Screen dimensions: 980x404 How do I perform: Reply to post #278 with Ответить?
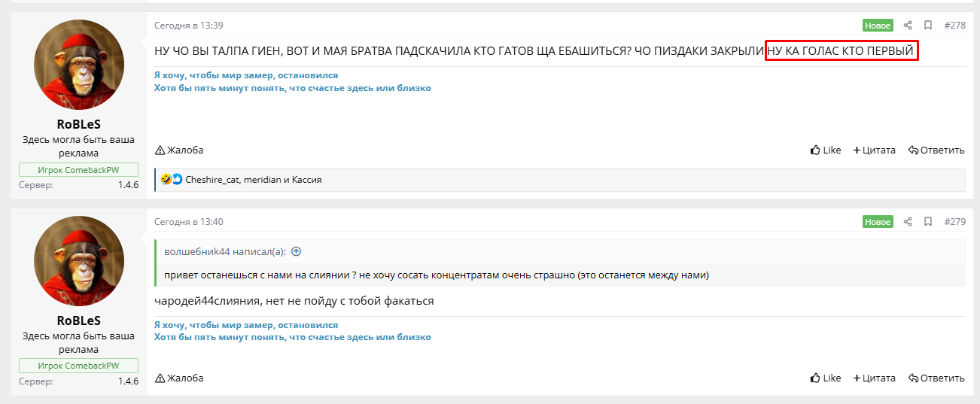click(936, 150)
